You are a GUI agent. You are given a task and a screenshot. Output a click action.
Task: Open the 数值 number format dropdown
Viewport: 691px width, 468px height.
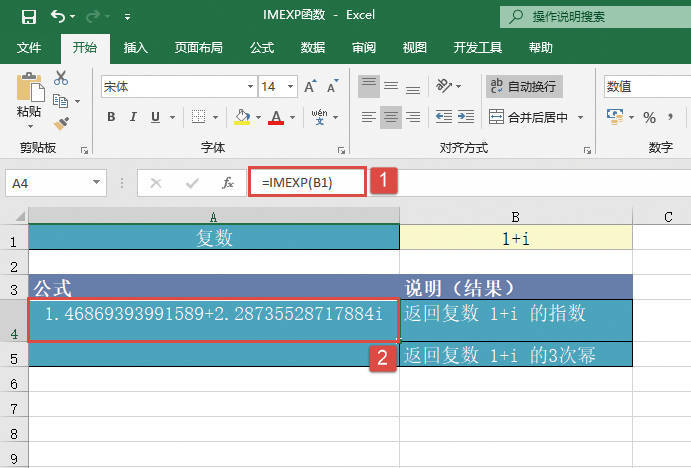click(645, 87)
